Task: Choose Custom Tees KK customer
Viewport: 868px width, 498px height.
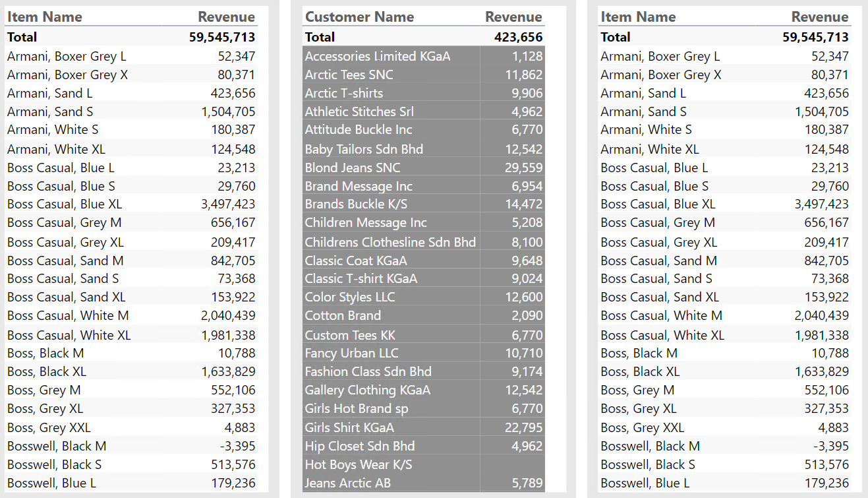Action: click(350, 335)
